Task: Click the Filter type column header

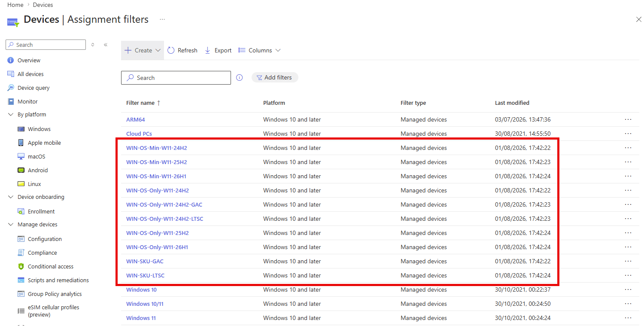Action: 413,103
